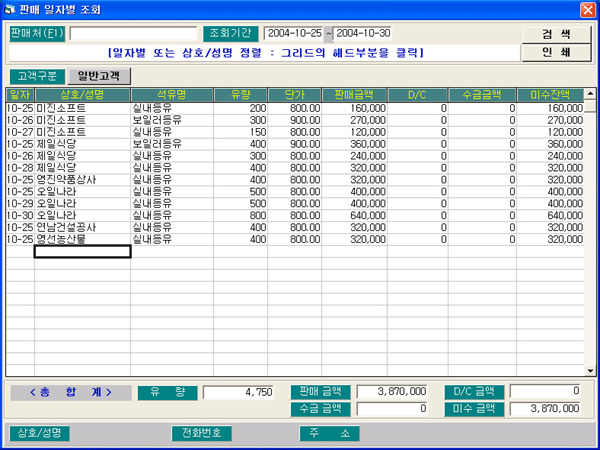The height and width of the screenshot is (450, 600).
Task: Click 보일러등유 in 10-25 제일식당 row
Action: tap(172, 144)
